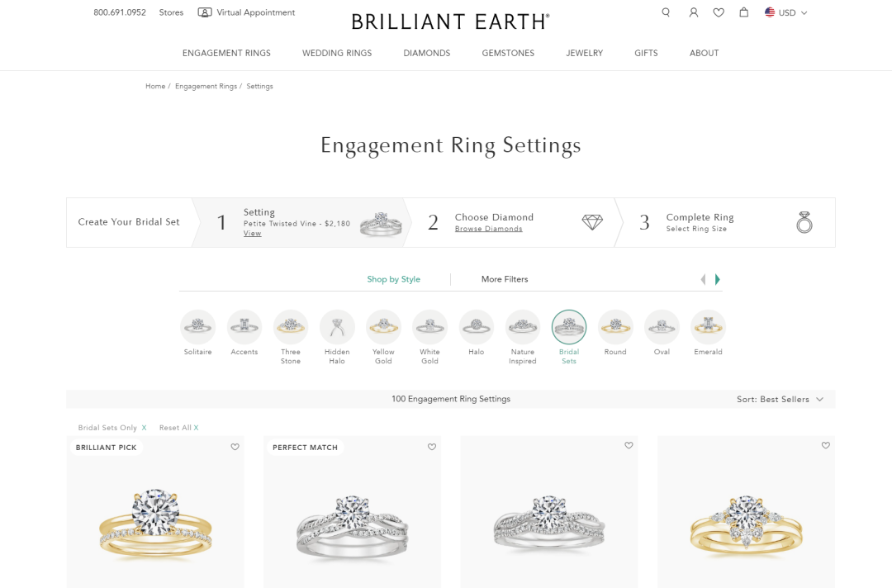Switch to the More Filters tab
Image resolution: width=892 pixels, height=588 pixels.
(x=505, y=279)
